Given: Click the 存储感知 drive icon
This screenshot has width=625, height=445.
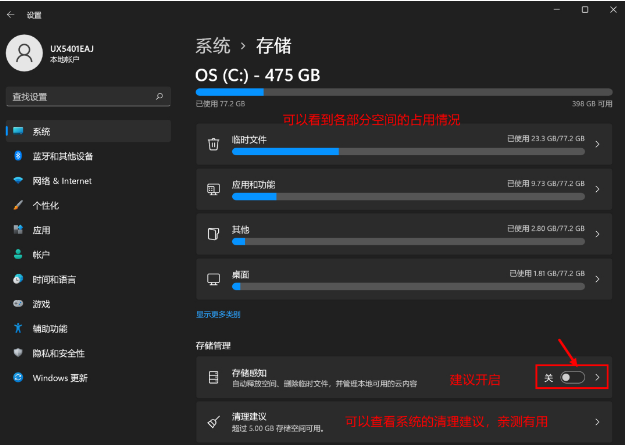Looking at the screenshot, I should (x=213, y=377).
